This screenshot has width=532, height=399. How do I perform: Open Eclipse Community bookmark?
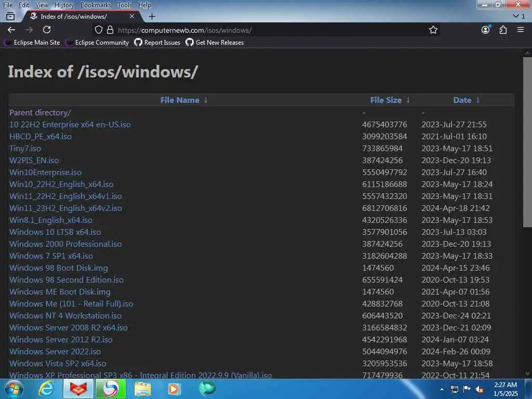pyautogui.click(x=97, y=43)
